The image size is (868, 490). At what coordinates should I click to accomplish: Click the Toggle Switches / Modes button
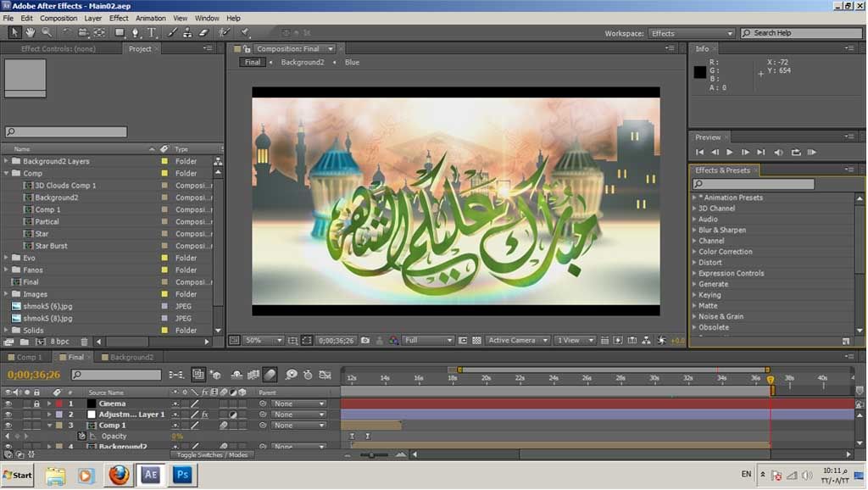pos(212,455)
